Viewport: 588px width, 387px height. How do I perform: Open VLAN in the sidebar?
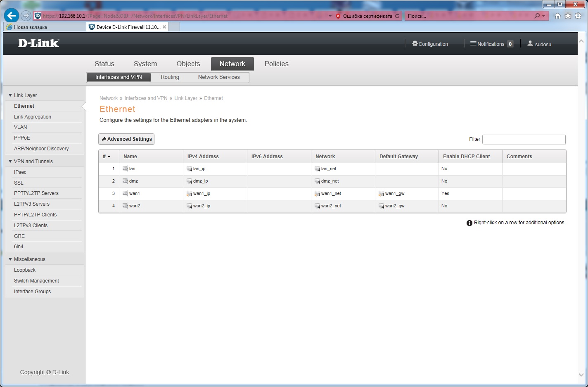click(21, 127)
